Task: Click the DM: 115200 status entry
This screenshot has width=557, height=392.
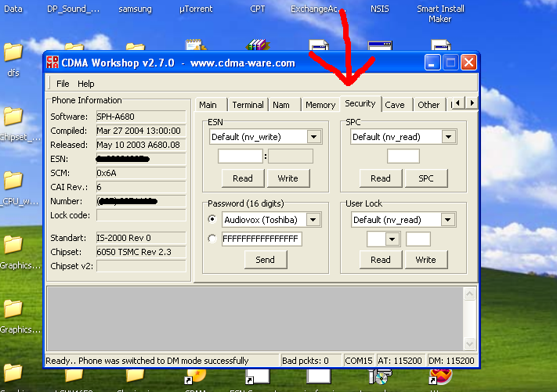Action: pos(451,361)
